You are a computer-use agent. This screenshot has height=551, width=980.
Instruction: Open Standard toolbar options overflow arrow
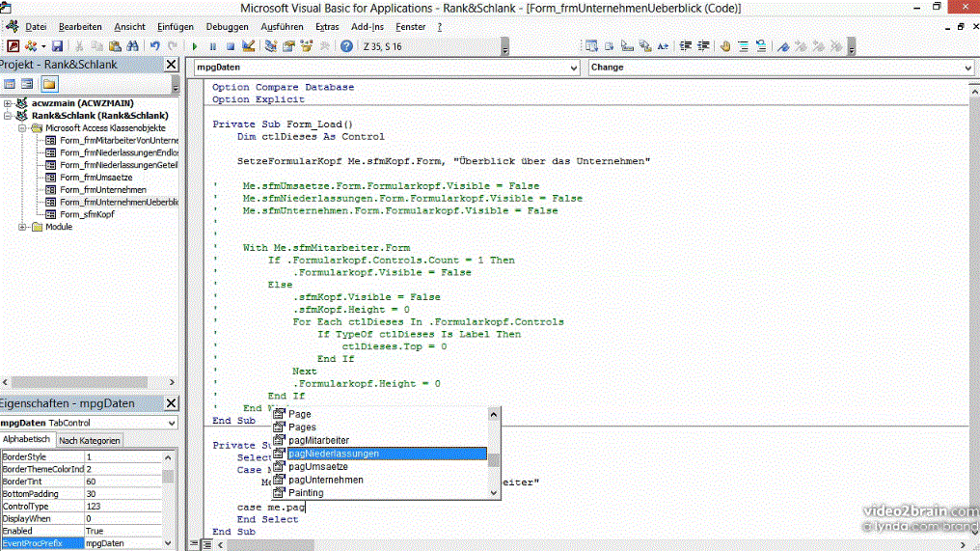(x=505, y=47)
